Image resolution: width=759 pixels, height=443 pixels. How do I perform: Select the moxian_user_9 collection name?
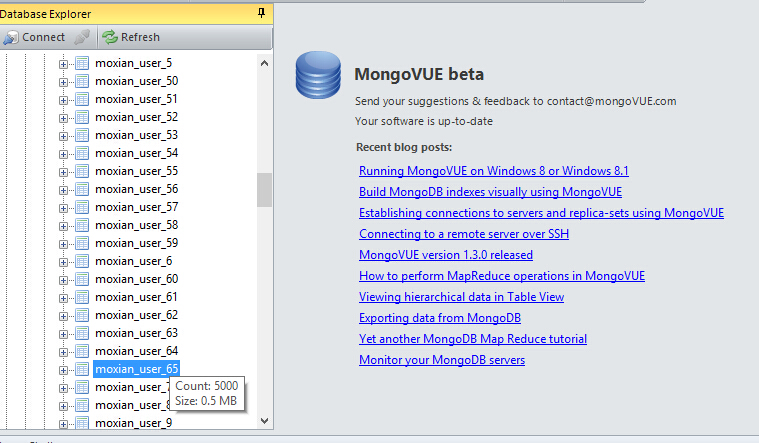click(134, 423)
